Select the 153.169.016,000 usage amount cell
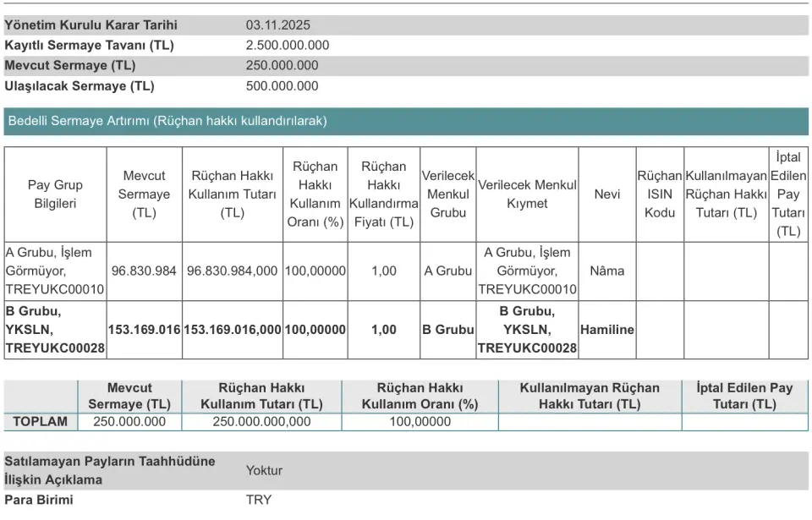The width and height of the screenshot is (812, 520). (232, 330)
